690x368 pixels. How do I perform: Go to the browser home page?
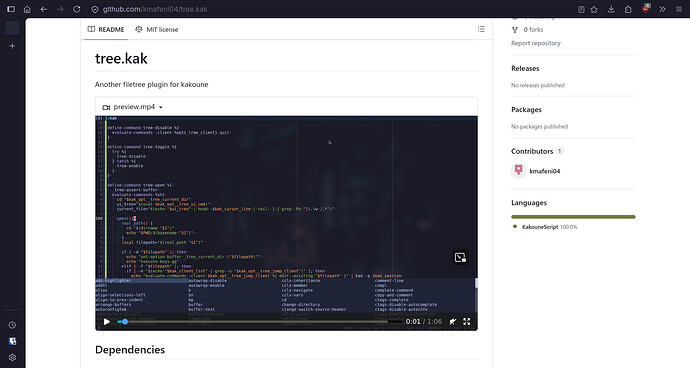tap(27, 9)
